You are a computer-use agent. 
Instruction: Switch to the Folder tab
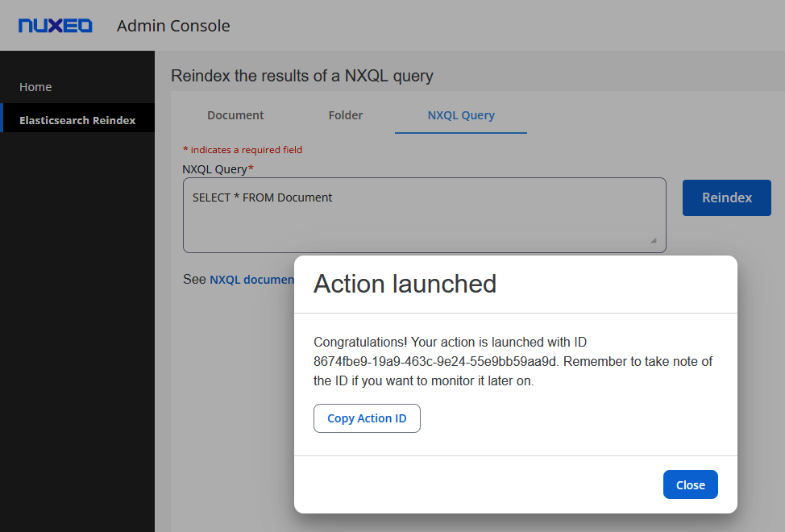point(346,115)
